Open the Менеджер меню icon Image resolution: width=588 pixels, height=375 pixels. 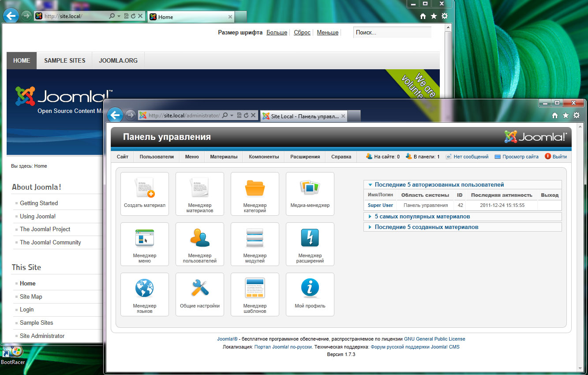pos(145,244)
